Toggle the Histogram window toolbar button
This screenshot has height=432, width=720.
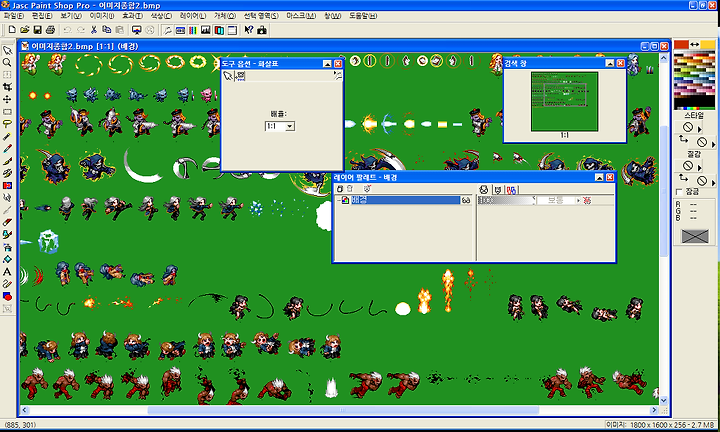pos(206,30)
